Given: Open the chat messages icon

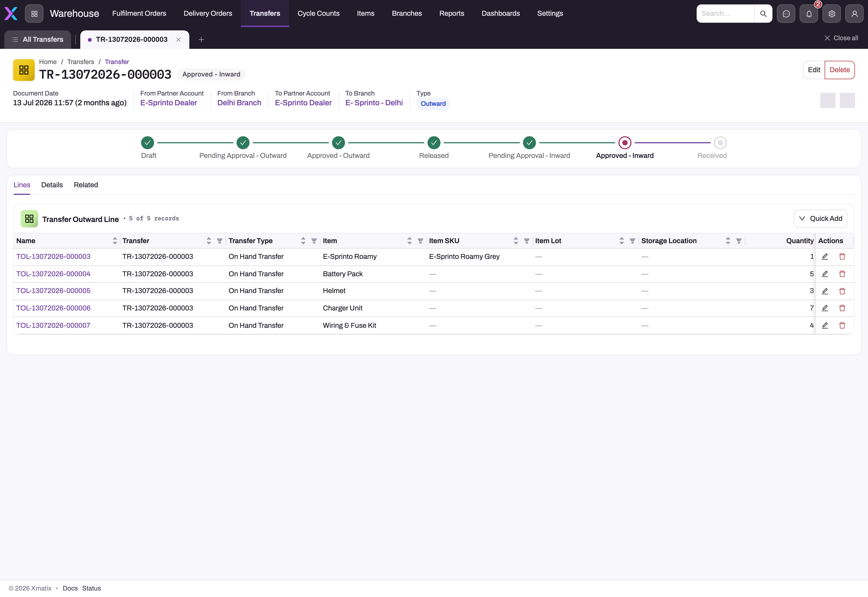Looking at the screenshot, I should click(x=786, y=14).
